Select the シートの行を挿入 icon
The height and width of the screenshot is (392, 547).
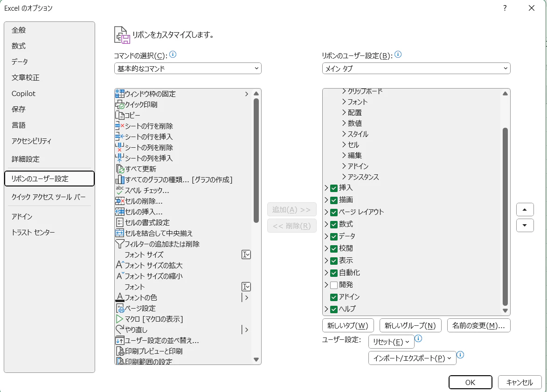(x=120, y=137)
